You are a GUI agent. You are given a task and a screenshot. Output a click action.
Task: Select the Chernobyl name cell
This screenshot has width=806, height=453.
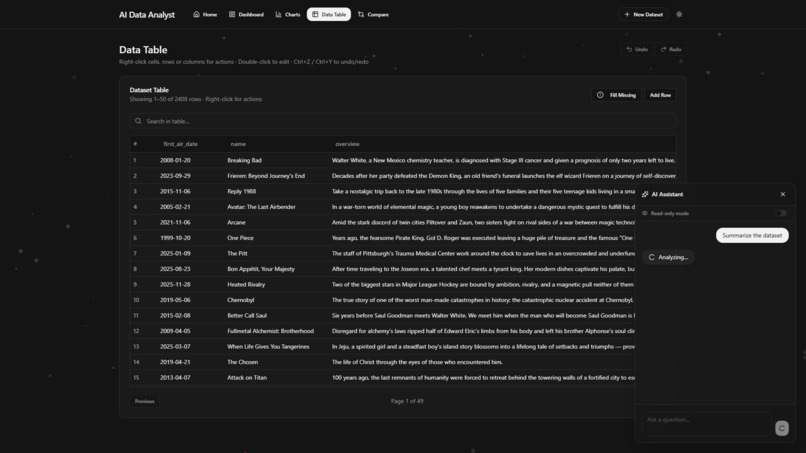[x=241, y=300]
